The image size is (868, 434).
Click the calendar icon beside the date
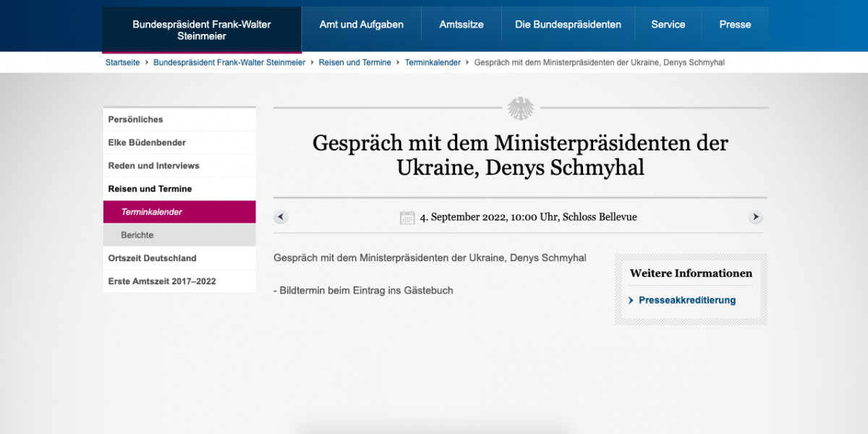click(407, 217)
